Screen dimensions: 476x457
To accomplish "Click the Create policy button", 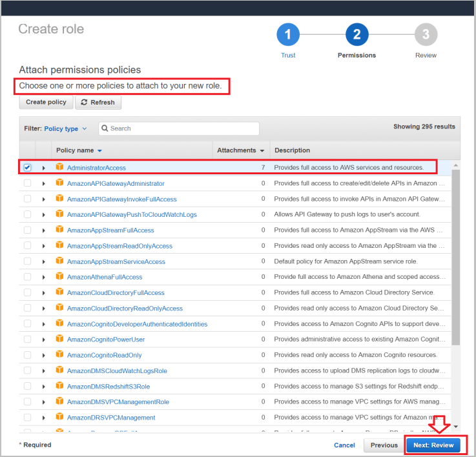I will (46, 102).
